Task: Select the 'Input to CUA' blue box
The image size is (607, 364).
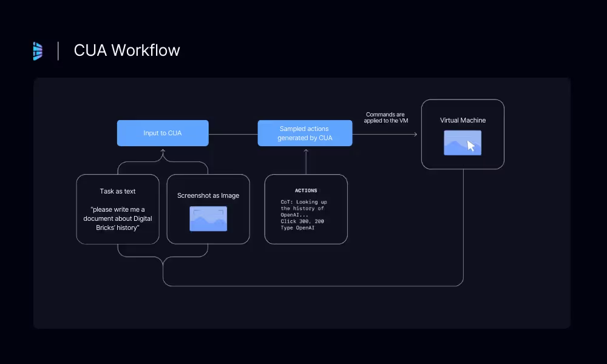Action: tap(163, 133)
